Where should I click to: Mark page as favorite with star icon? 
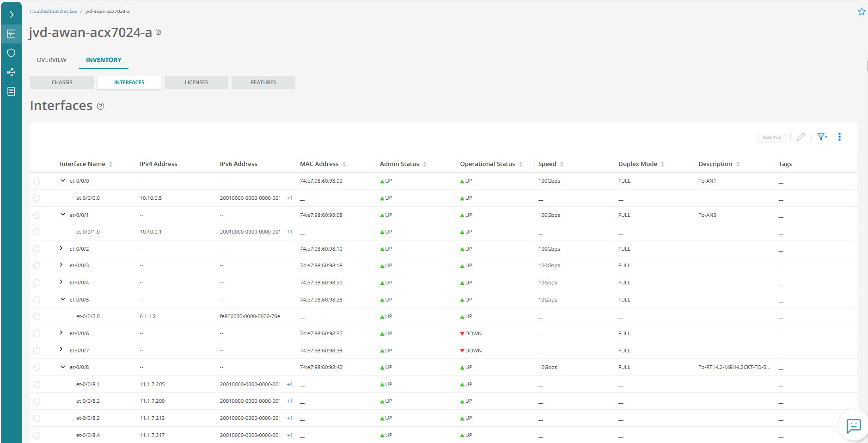(x=862, y=12)
